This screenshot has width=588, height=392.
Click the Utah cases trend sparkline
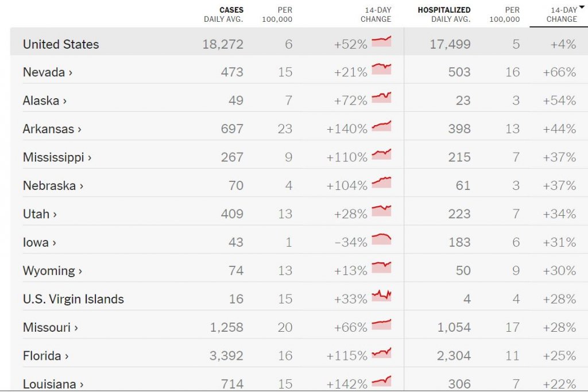point(381,211)
